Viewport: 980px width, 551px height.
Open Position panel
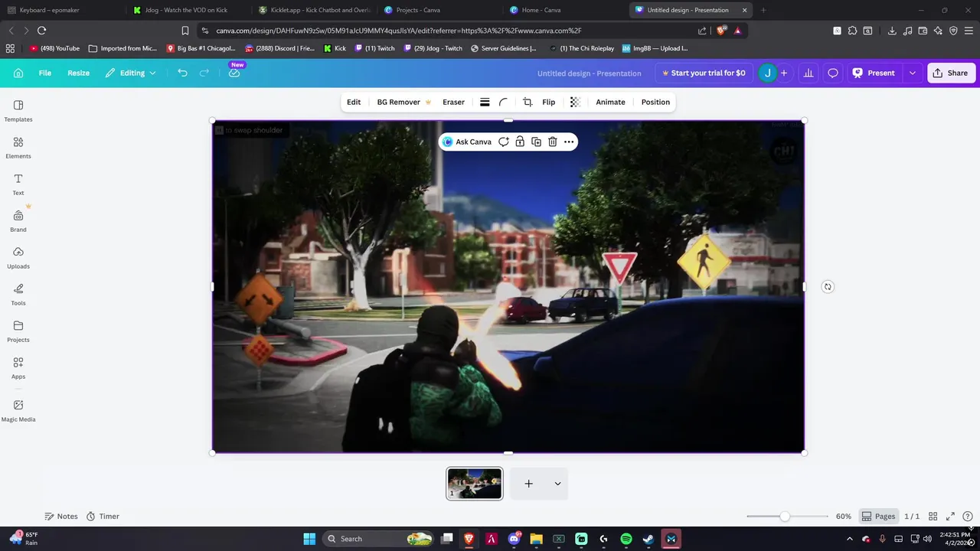pos(655,102)
